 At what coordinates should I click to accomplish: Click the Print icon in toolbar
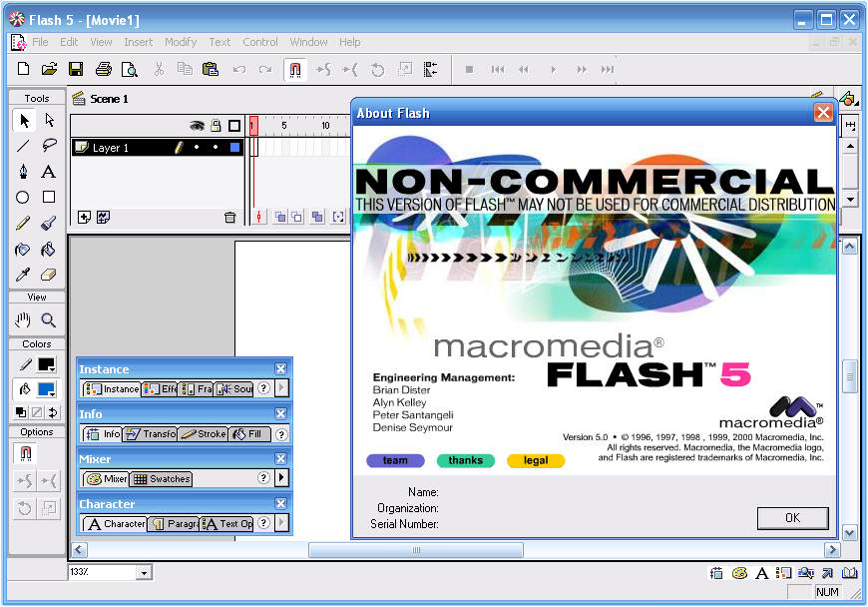click(x=104, y=69)
